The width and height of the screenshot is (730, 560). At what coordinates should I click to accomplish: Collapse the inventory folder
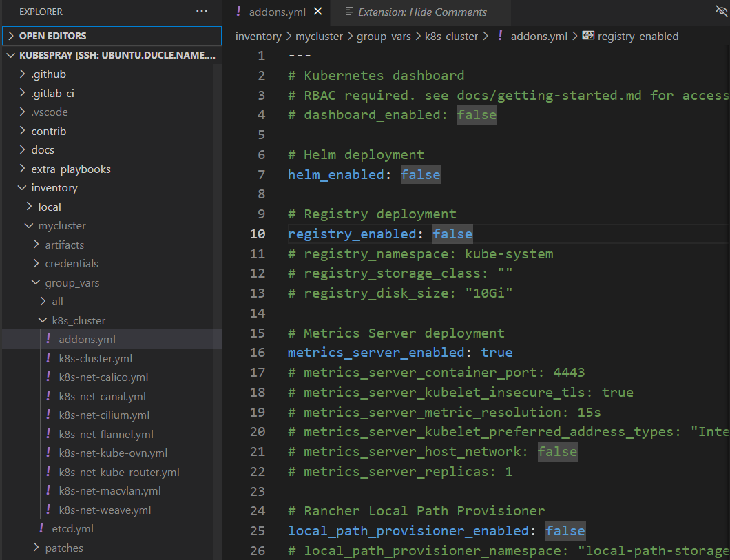tap(54, 187)
